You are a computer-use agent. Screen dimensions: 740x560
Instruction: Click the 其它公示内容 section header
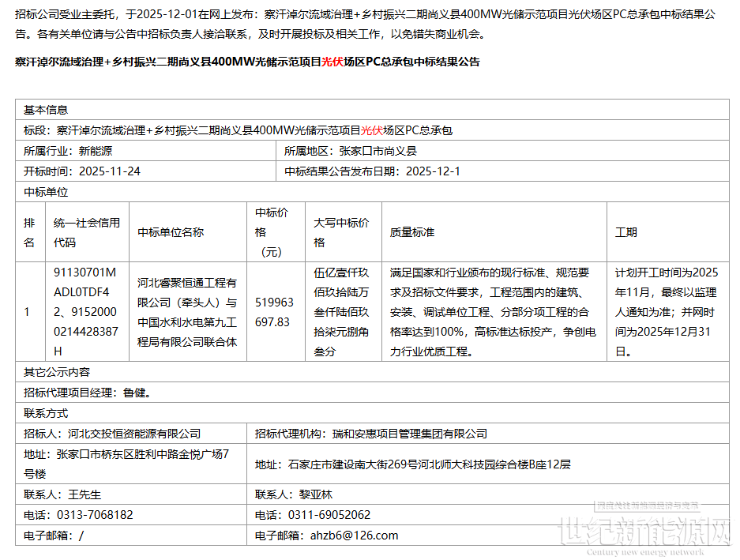57,372
